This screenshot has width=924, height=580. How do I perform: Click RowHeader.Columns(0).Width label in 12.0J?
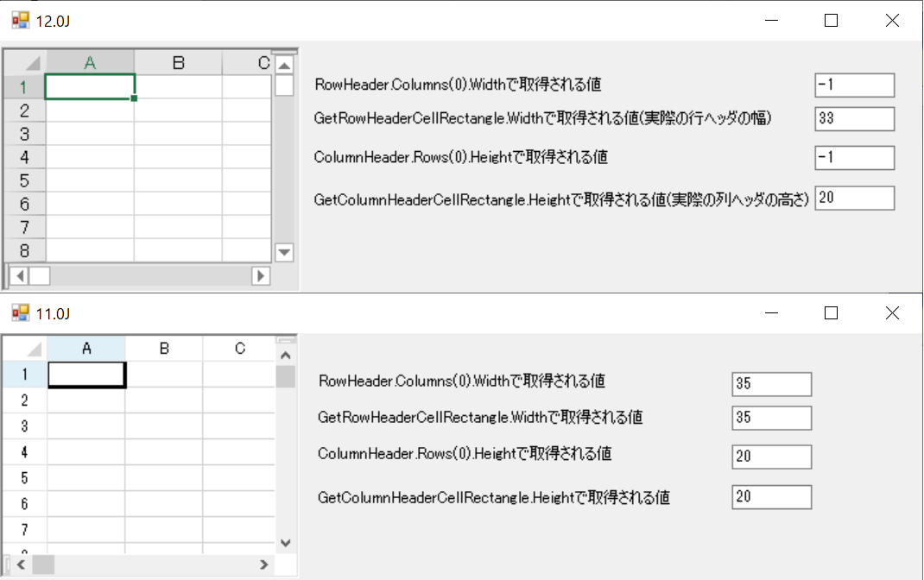coord(458,85)
